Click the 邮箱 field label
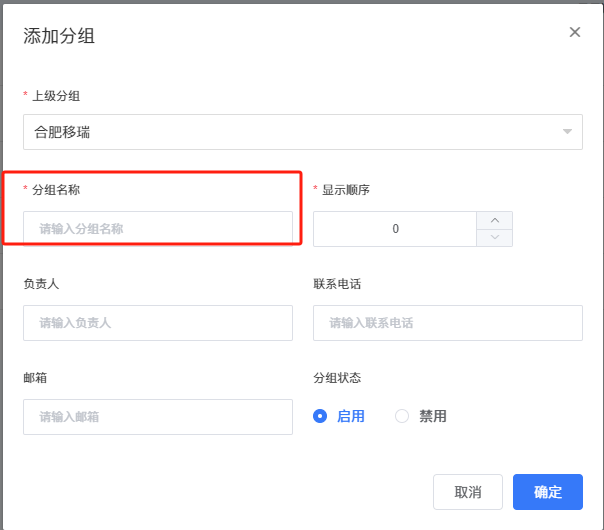 coord(35,378)
